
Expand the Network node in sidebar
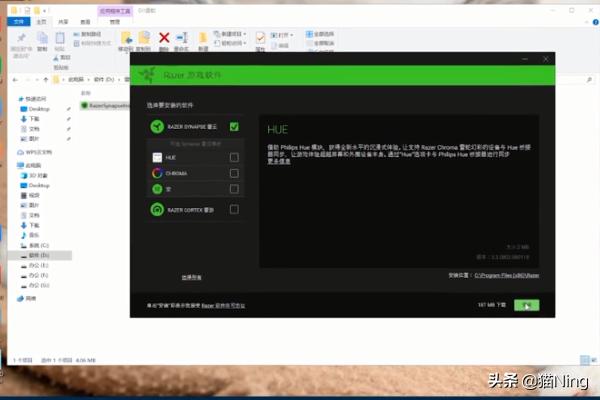[x=18, y=298]
